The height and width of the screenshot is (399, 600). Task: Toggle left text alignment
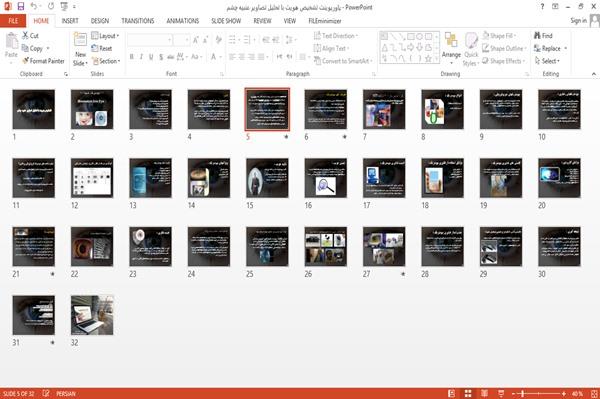[232, 57]
